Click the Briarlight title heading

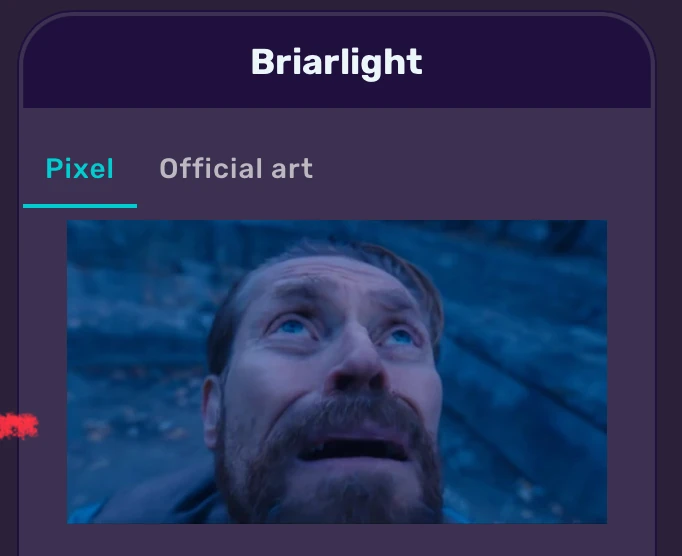(337, 62)
